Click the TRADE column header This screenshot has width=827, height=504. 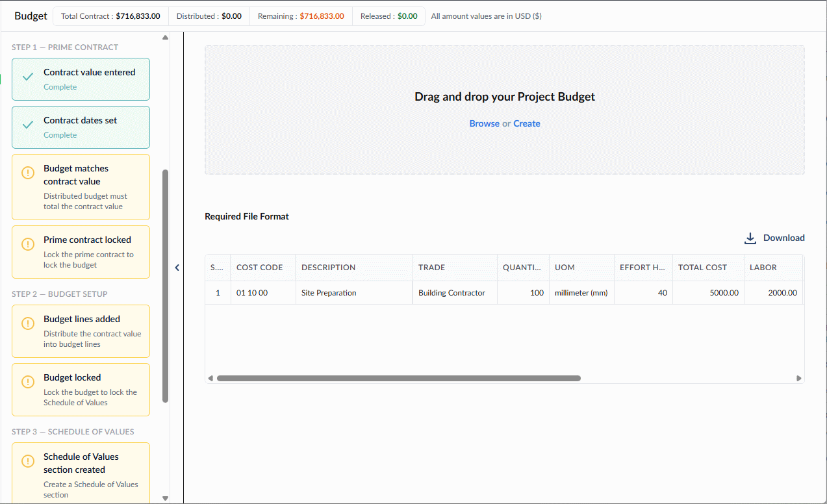click(x=455, y=268)
